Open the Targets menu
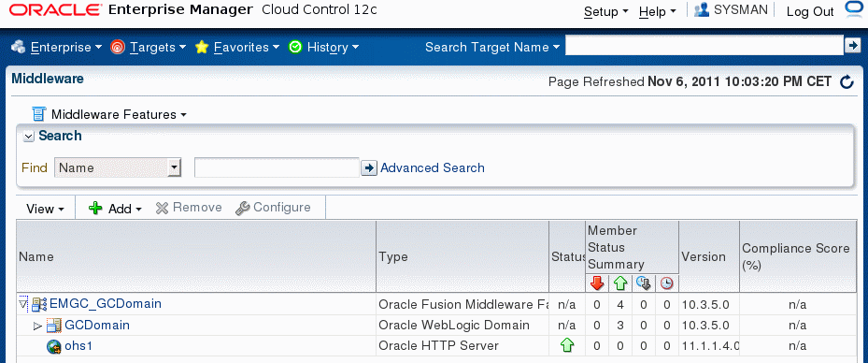 pos(158,47)
